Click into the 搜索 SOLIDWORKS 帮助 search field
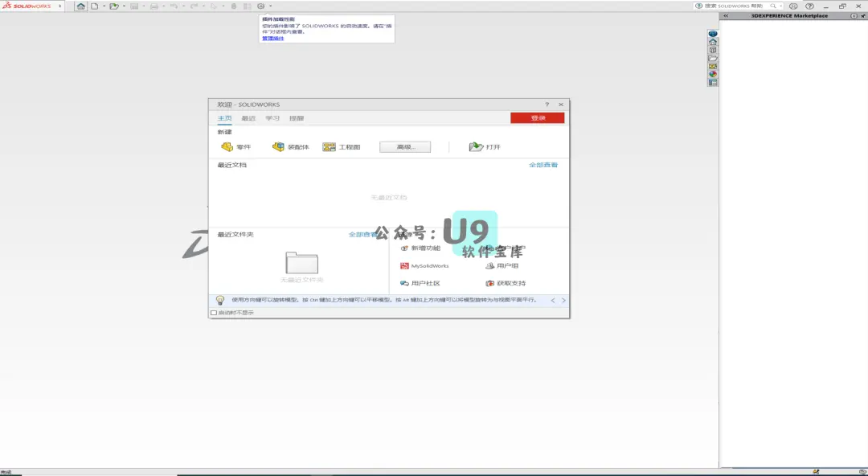Screen dimensions: 868x476 pos(733,6)
